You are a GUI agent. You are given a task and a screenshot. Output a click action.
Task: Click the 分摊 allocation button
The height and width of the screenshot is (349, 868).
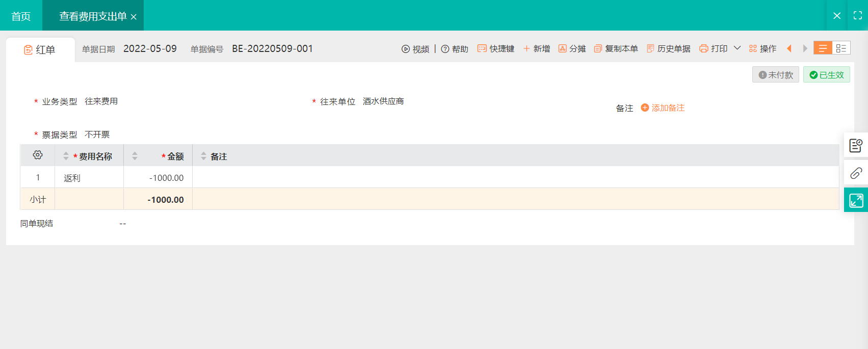point(572,49)
